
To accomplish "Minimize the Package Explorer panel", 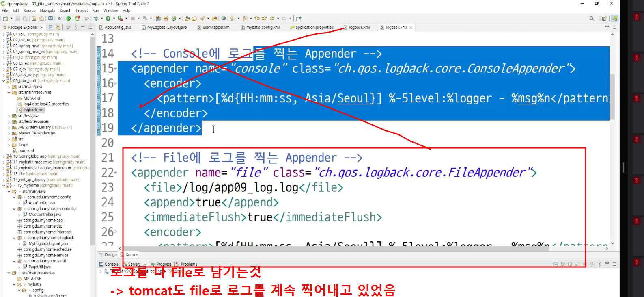I will (x=83, y=27).
